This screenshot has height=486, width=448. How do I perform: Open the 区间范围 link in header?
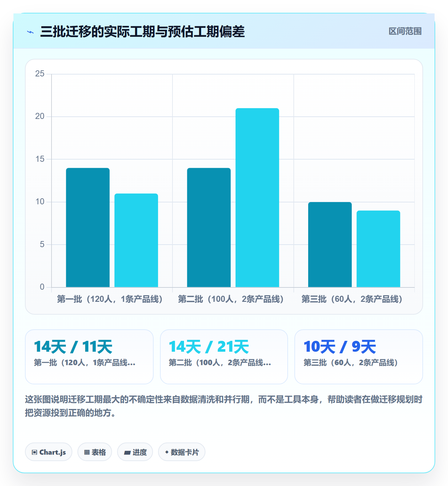[x=405, y=31]
